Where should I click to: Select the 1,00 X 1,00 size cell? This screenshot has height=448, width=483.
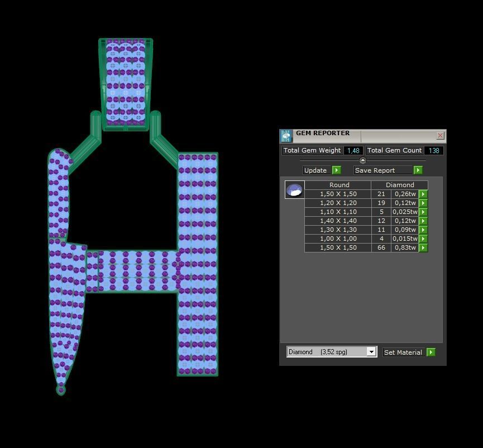click(338, 239)
